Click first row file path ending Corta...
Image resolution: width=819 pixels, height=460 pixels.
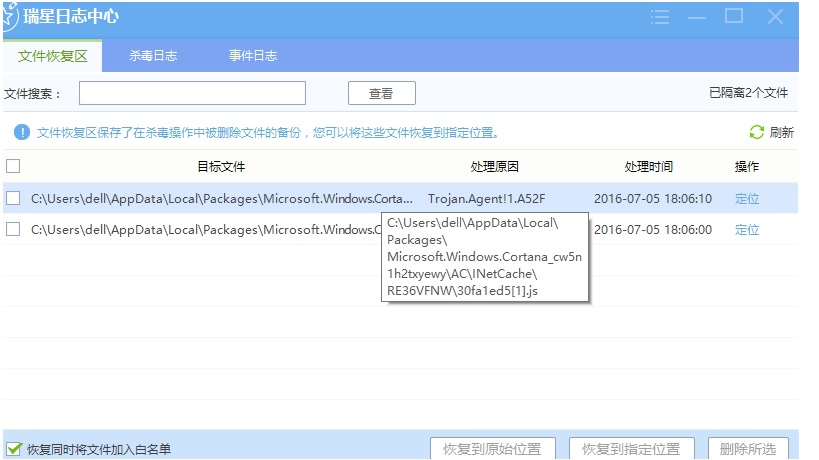pyautogui.click(x=221, y=199)
